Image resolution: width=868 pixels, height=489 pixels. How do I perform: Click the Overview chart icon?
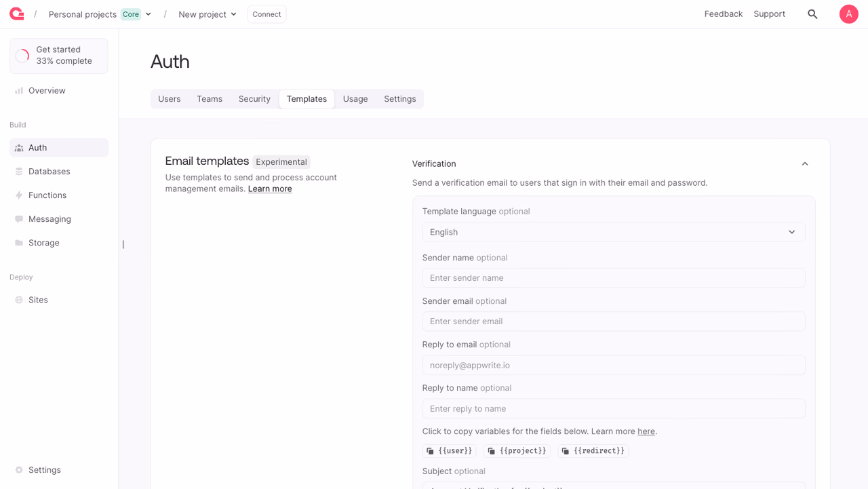tap(19, 90)
